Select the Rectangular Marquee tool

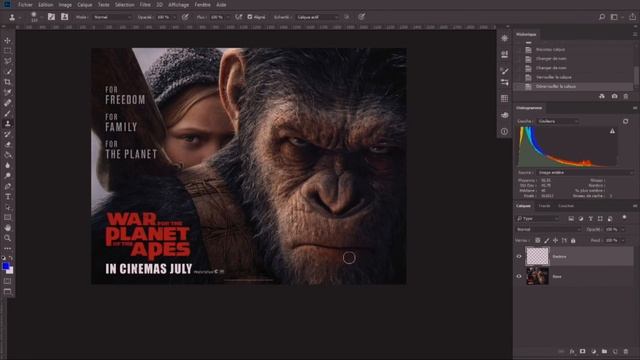pos(7,51)
